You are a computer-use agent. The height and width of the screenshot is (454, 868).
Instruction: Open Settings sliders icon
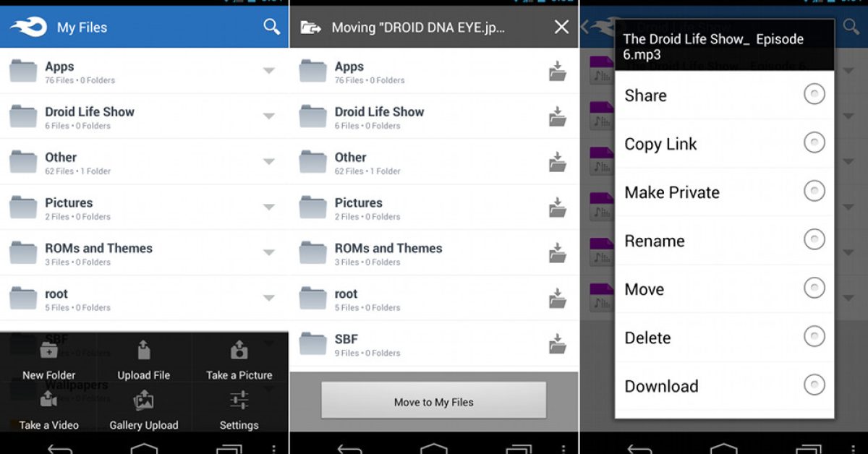(x=239, y=400)
